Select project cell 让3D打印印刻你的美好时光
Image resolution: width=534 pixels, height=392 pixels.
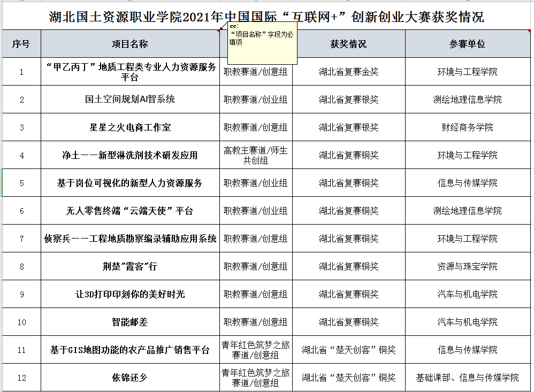pyautogui.click(x=130, y=294)
